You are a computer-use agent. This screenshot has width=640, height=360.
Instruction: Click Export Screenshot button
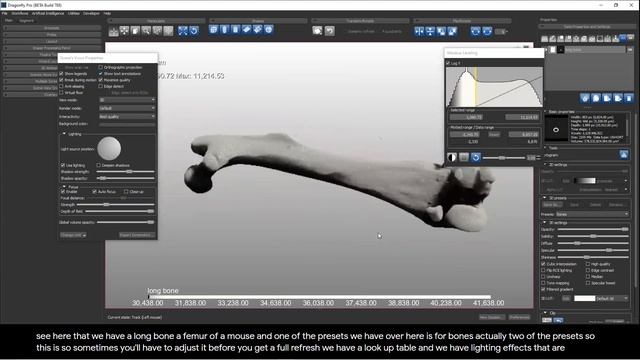[137, 235]
